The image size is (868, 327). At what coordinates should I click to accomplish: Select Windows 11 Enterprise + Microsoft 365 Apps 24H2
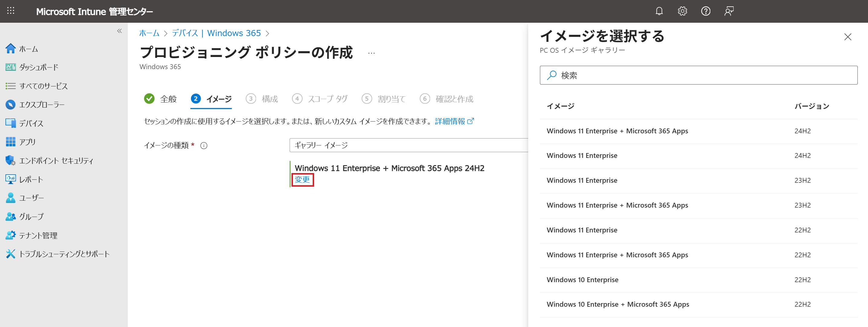[x=699, y=131]
